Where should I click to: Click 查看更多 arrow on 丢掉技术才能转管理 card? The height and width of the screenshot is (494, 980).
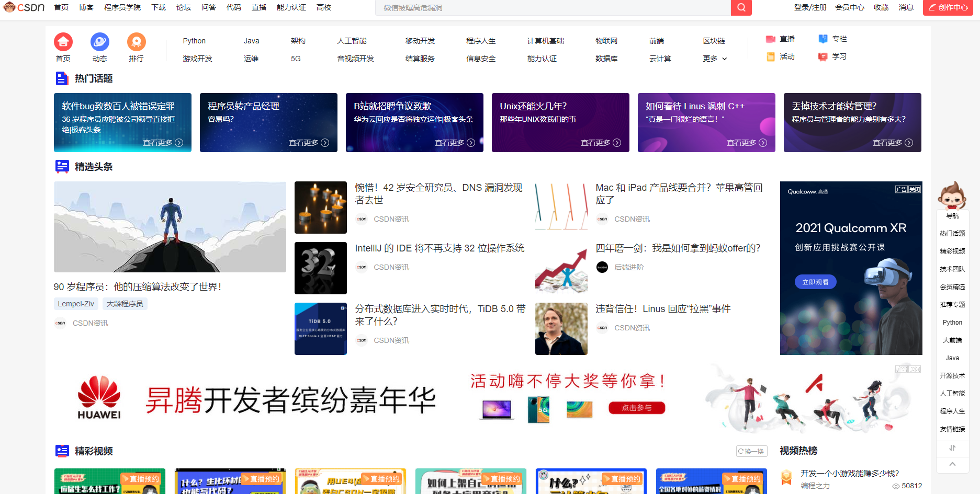click(909, 143)
